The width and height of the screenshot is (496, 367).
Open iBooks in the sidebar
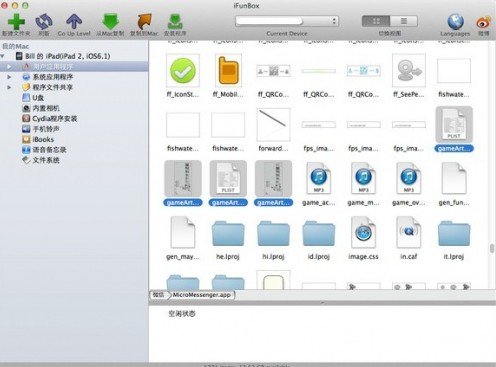point(38,139)
